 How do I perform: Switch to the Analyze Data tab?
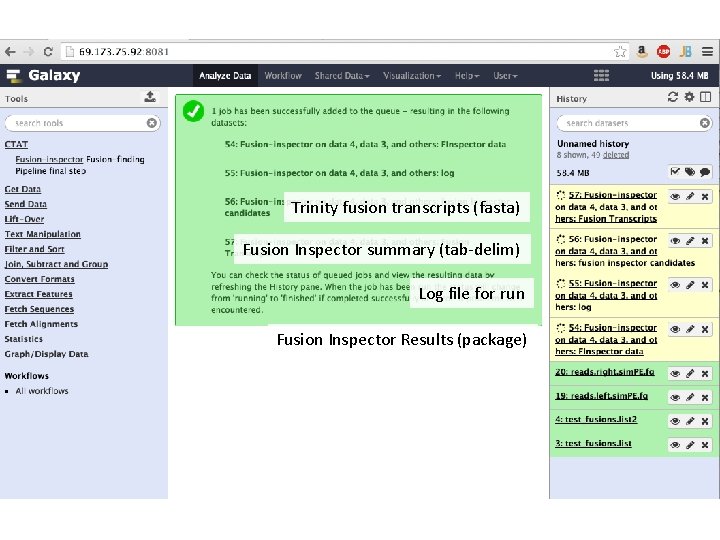coord(225,76)
